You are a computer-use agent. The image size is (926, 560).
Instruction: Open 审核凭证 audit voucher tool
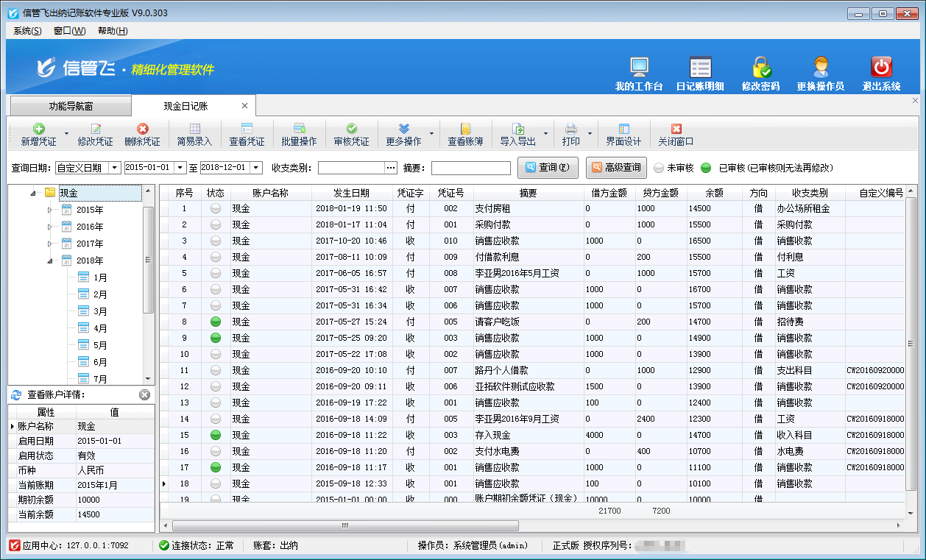(351, 130)
